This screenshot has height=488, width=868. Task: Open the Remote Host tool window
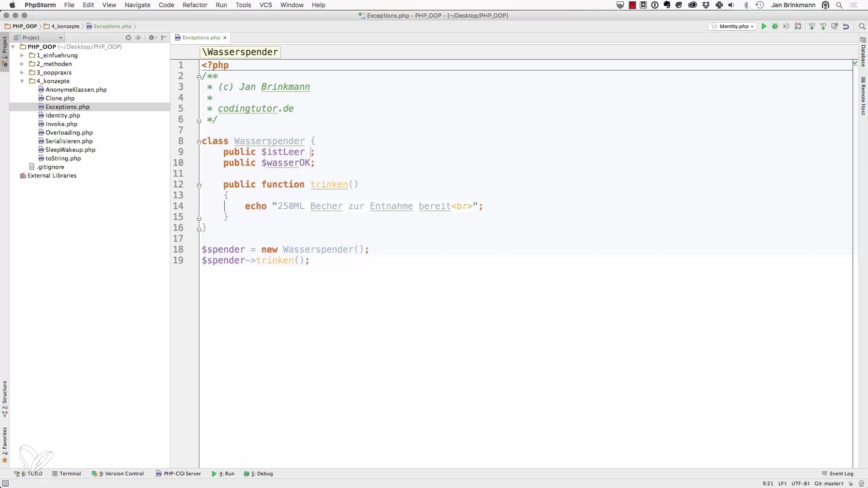tap(863, 96)
